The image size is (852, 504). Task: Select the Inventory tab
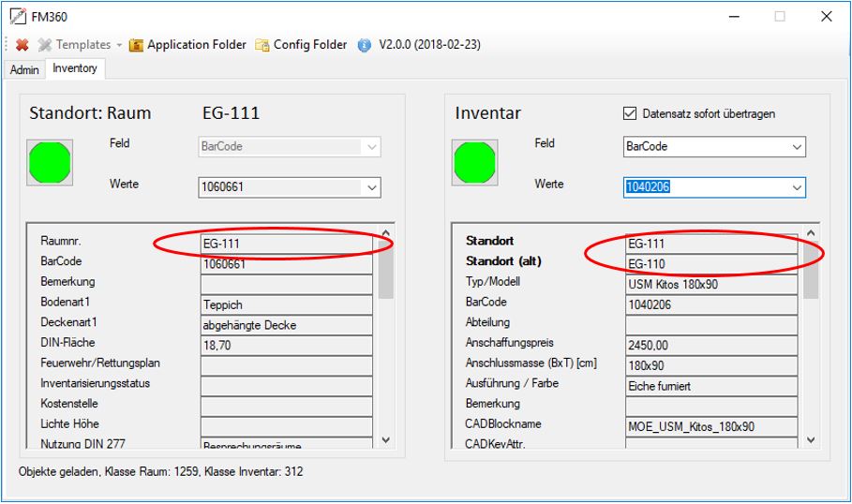75,68
